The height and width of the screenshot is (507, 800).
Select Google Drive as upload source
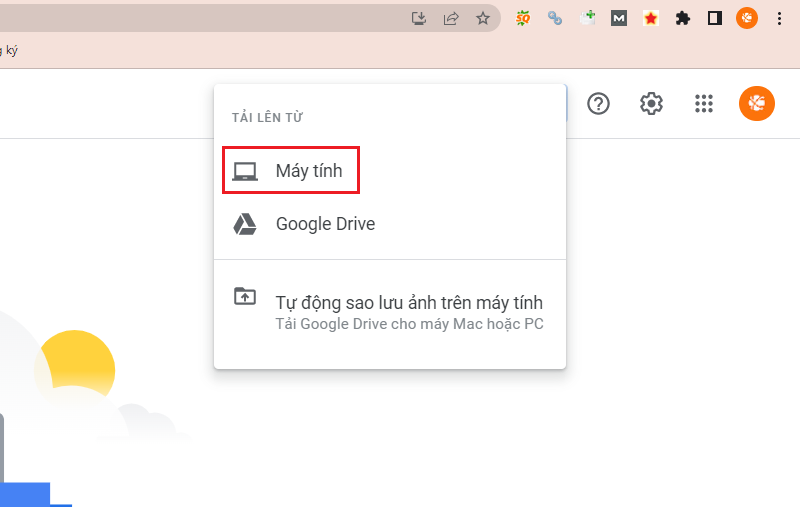tap(390, 224)
